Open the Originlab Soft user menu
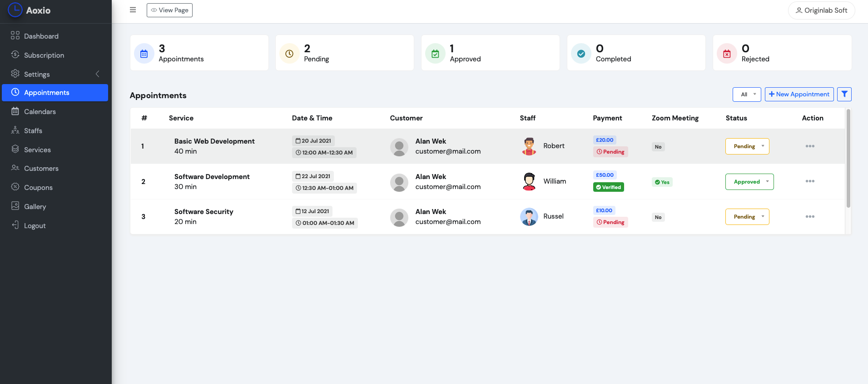This screenshot has height=384, width=868. point(821,10)
